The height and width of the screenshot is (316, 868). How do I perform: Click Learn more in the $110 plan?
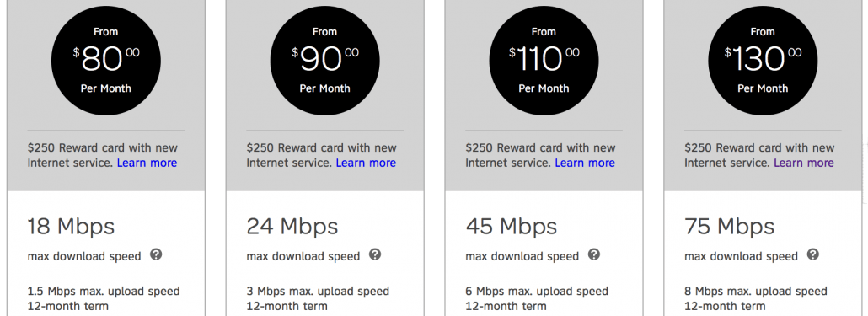click(585, 163)
